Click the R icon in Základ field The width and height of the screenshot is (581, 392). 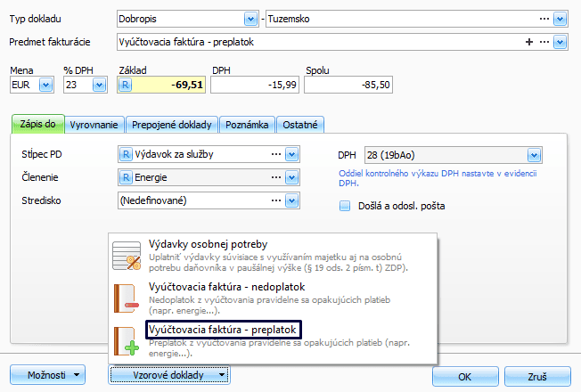[x=126, y=85]
